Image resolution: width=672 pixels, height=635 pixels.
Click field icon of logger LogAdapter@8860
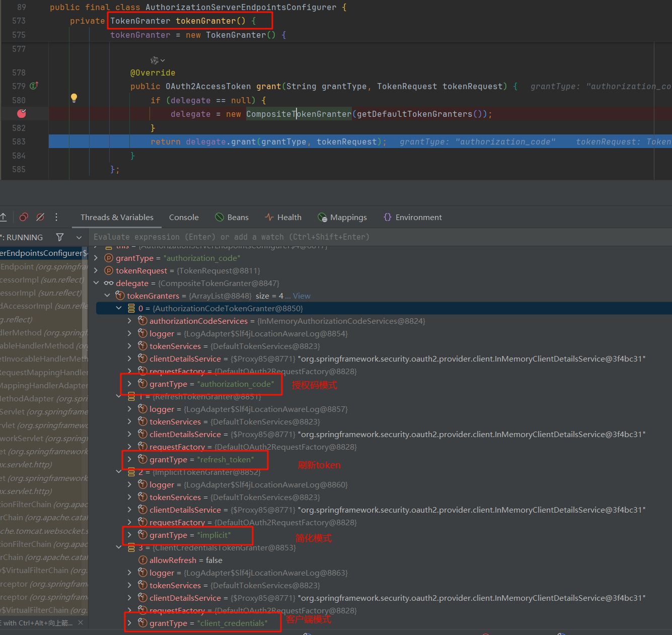(142, 484)
